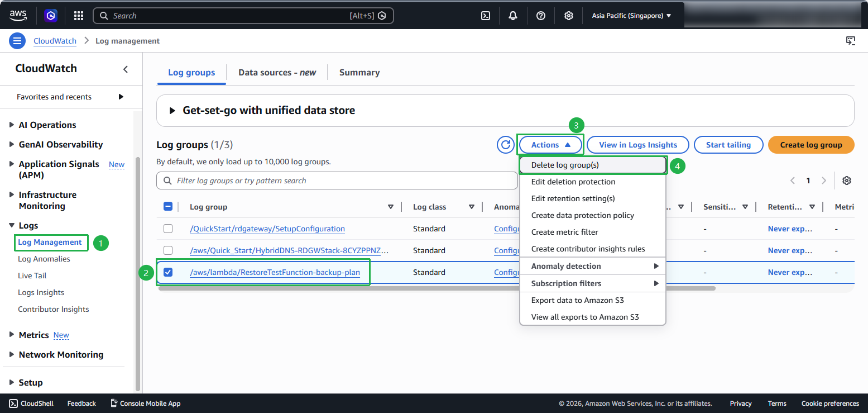Choose Create contributor insights rules
This screenshot has width=868, height=413.
(593, 249)
